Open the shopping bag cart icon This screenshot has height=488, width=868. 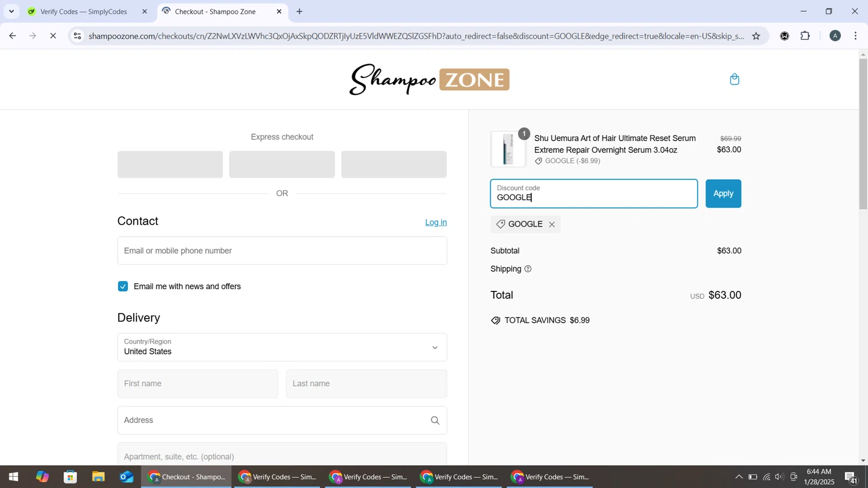pos(734,79)
